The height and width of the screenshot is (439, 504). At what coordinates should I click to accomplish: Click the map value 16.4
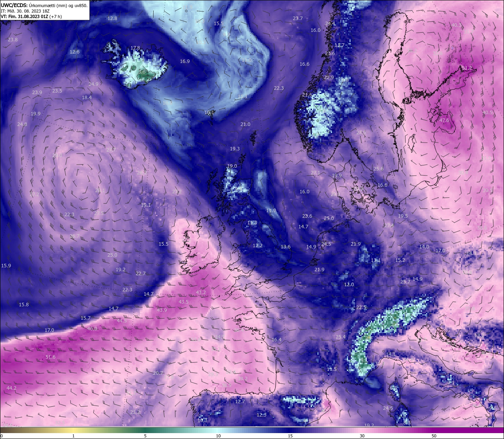pyautogui.click(x=276, y=340)
